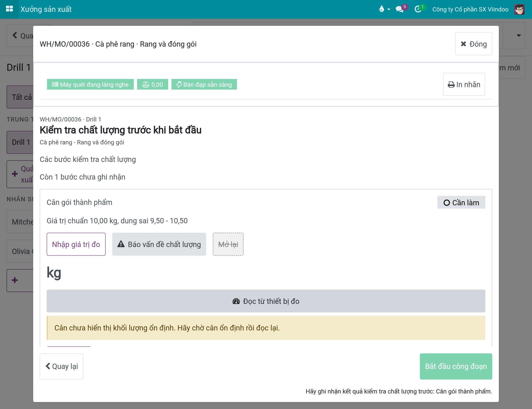Click the struck-through Mở lại button
532x409 pixels.
(228, 244)
